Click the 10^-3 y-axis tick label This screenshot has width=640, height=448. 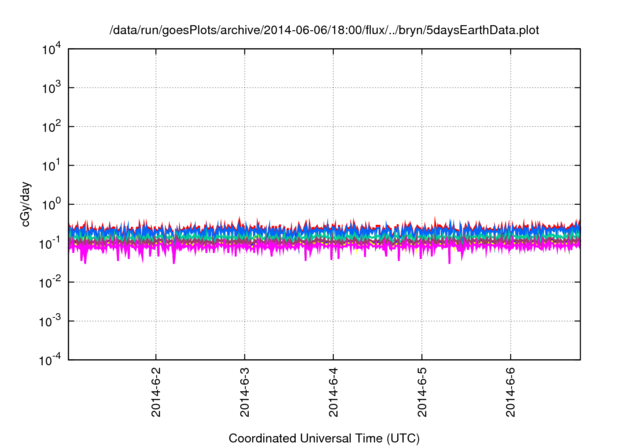(50, 322)
